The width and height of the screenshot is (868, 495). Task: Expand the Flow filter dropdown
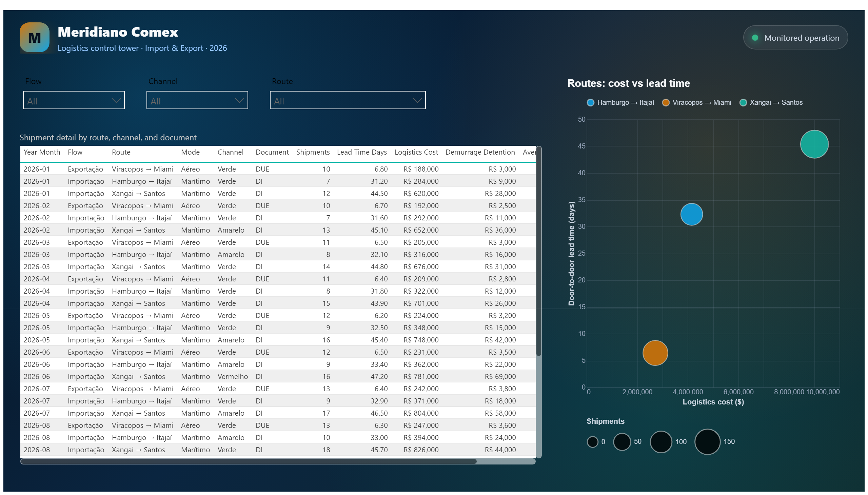74,100
